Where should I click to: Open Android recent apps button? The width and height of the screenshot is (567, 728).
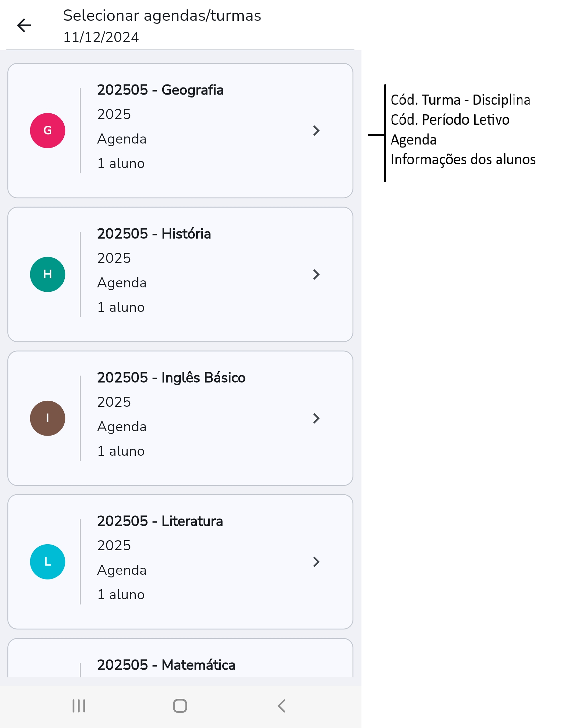79,706
